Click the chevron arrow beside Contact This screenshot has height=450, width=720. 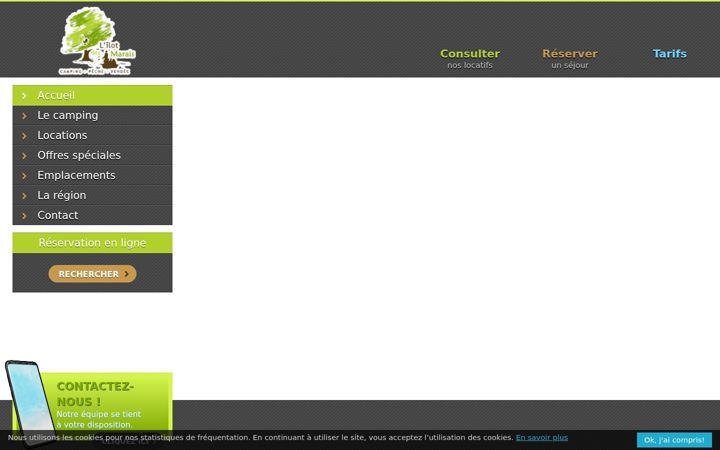[x=24, y=215]
